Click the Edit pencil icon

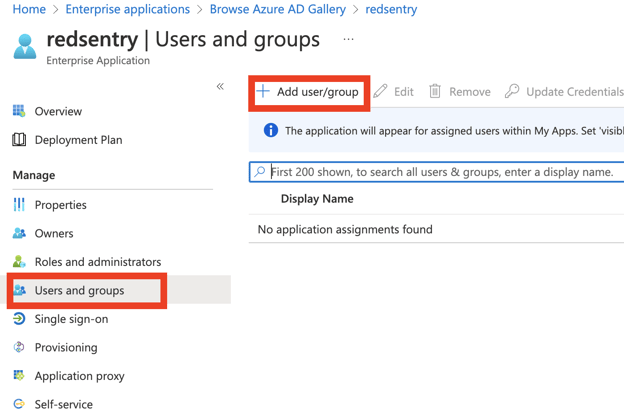pos(380,92)
